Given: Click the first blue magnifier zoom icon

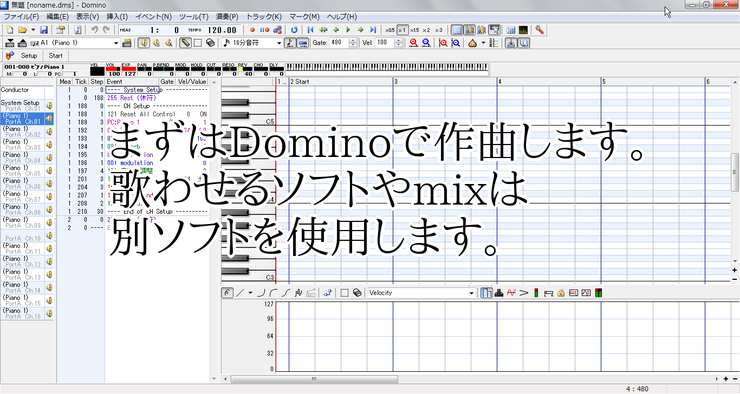Looking at the screenshot, I should pyautogui.click(x=426, y=43).
